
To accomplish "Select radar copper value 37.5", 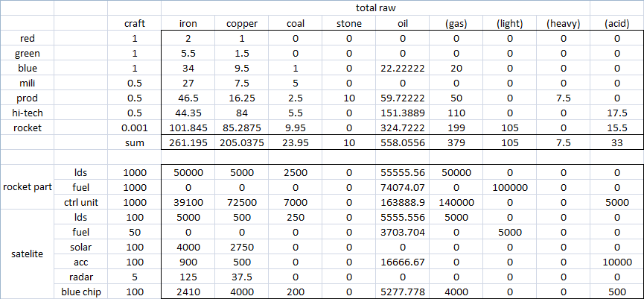I will click(241, 276).
